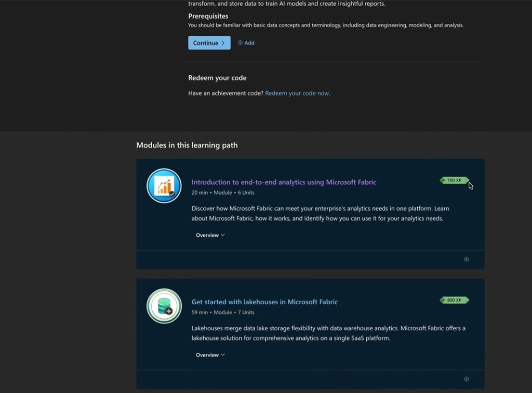Click the 800 XP completion badge

point(454,300)
